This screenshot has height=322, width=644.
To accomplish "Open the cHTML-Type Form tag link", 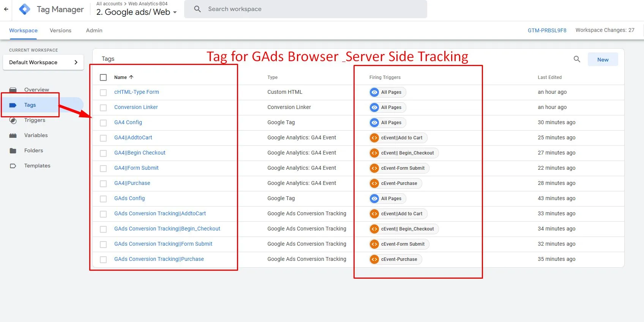I will pos(137,92).
